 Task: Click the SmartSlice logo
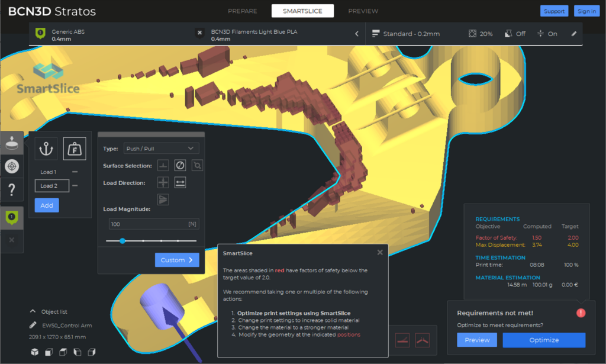point(49,79)
